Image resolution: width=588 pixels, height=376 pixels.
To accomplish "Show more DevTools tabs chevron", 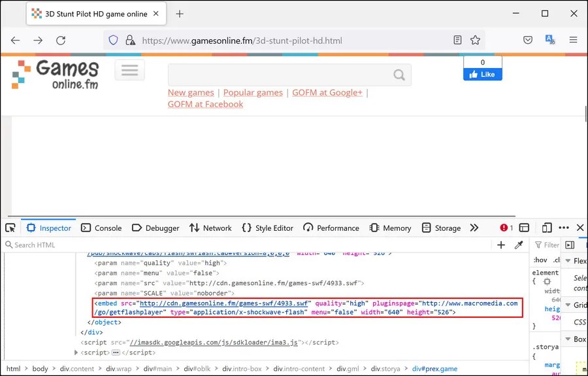I will pyautogui.click(x=474, y=228).
